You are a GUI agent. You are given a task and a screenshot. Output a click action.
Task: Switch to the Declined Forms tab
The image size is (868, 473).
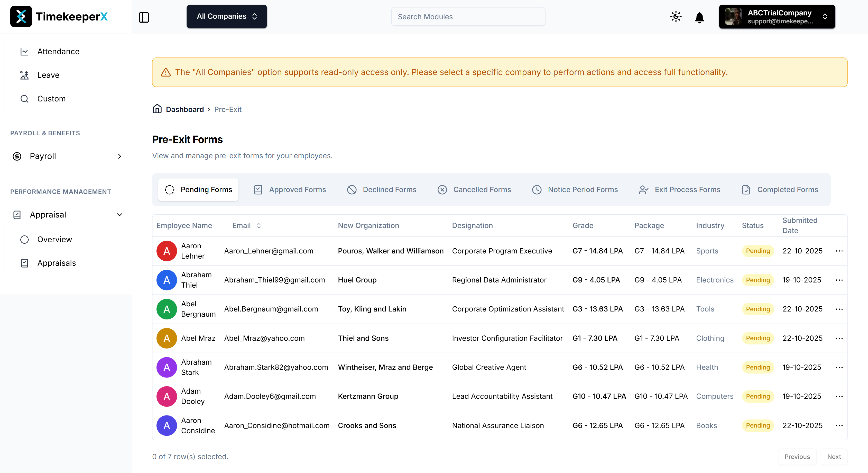(382, 190)
